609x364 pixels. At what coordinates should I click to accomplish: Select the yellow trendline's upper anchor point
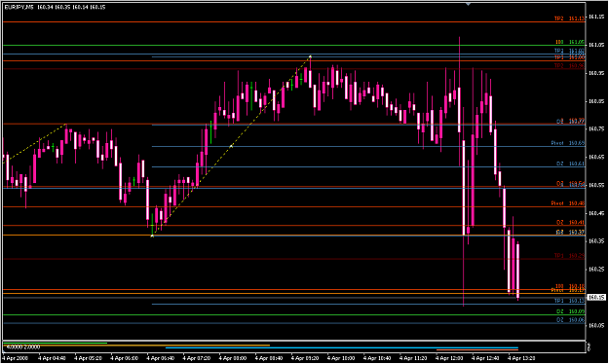click(x=310, y=56)
